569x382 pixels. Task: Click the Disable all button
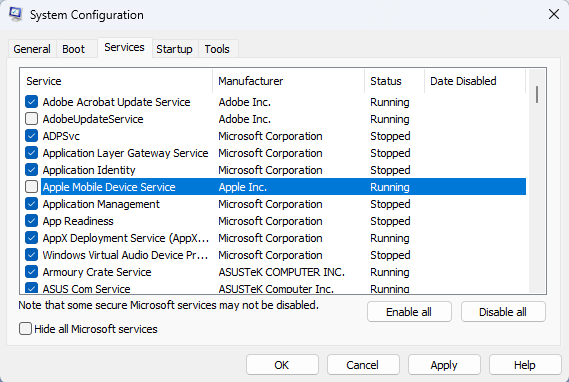coord(503,312)
